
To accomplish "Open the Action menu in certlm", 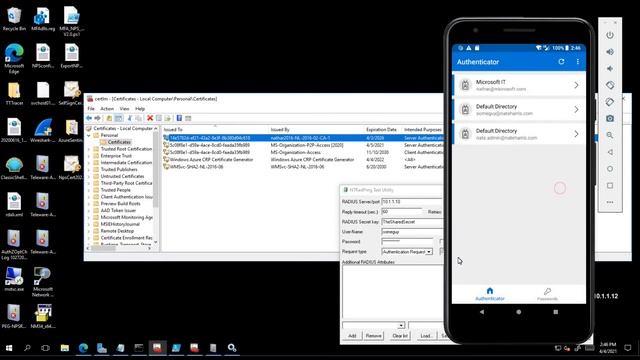I will [107, 109].
